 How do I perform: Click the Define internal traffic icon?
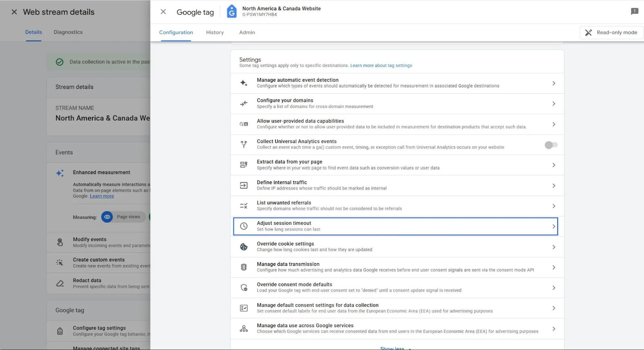tap(244, 185)
